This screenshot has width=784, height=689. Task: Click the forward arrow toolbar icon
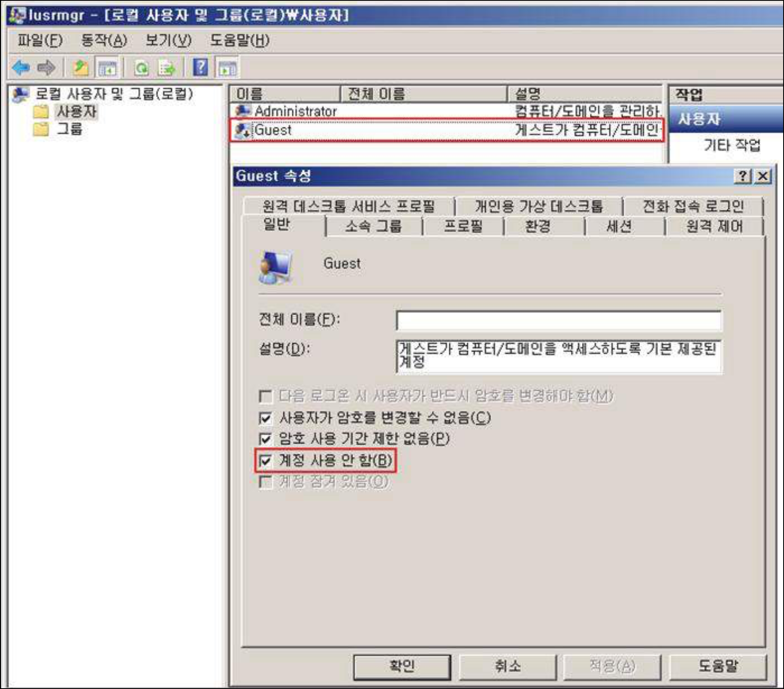tap(46, 67)
